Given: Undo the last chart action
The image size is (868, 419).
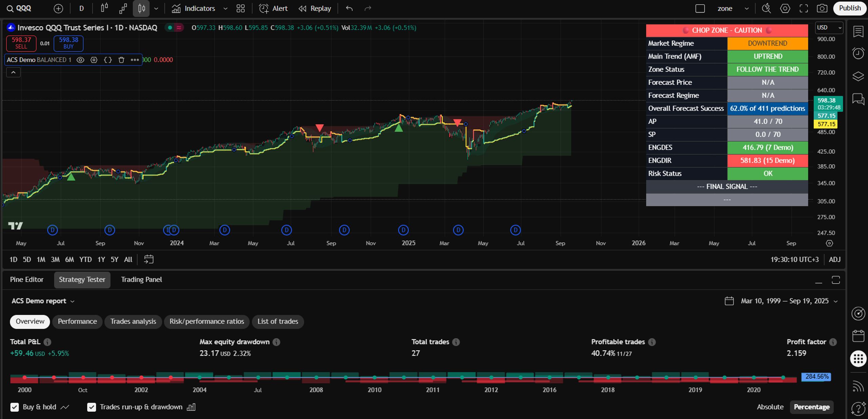Looking at the screenshot, I should 349,8.
